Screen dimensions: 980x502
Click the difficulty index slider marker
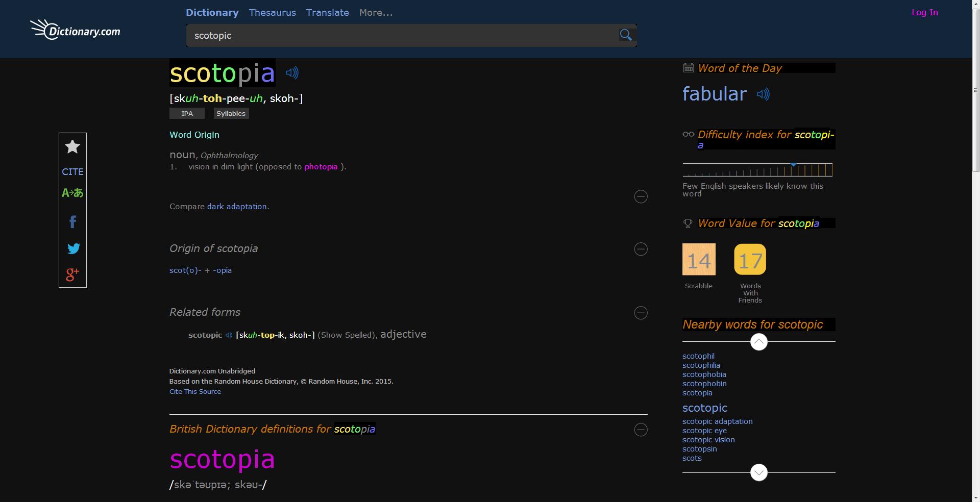pyautogui.click(x=793, y=165)
